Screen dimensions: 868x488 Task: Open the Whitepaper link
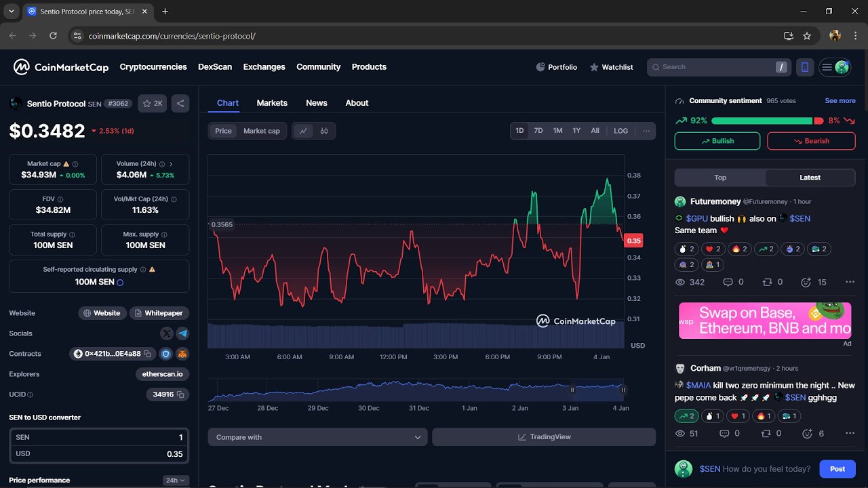click(159, 313)
